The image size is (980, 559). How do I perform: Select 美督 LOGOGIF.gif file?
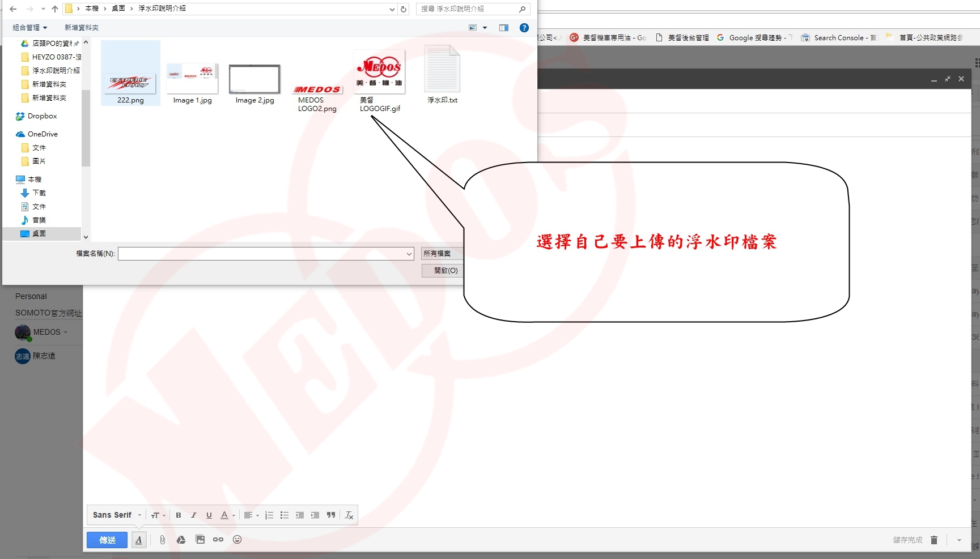[x=380, y=80]
